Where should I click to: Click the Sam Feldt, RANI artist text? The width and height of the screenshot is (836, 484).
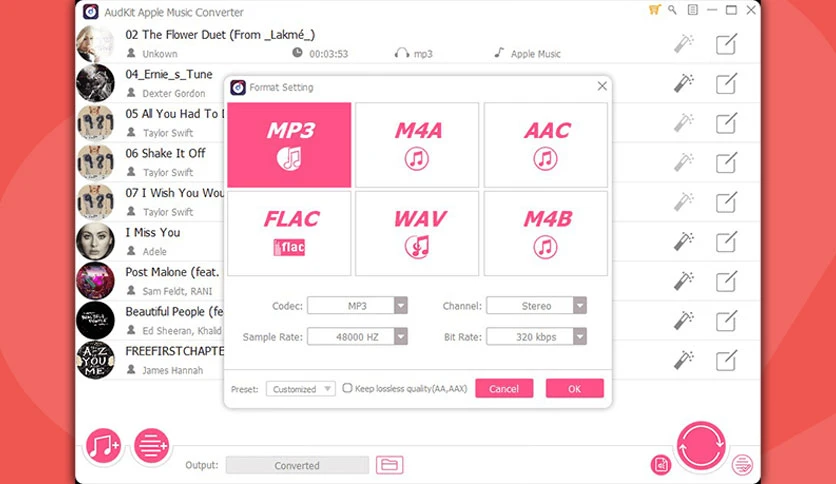(x=177, y=291)
